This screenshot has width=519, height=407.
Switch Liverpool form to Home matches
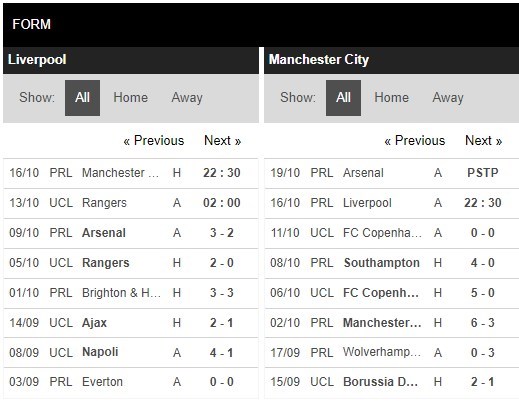click(x=130, y=98)
